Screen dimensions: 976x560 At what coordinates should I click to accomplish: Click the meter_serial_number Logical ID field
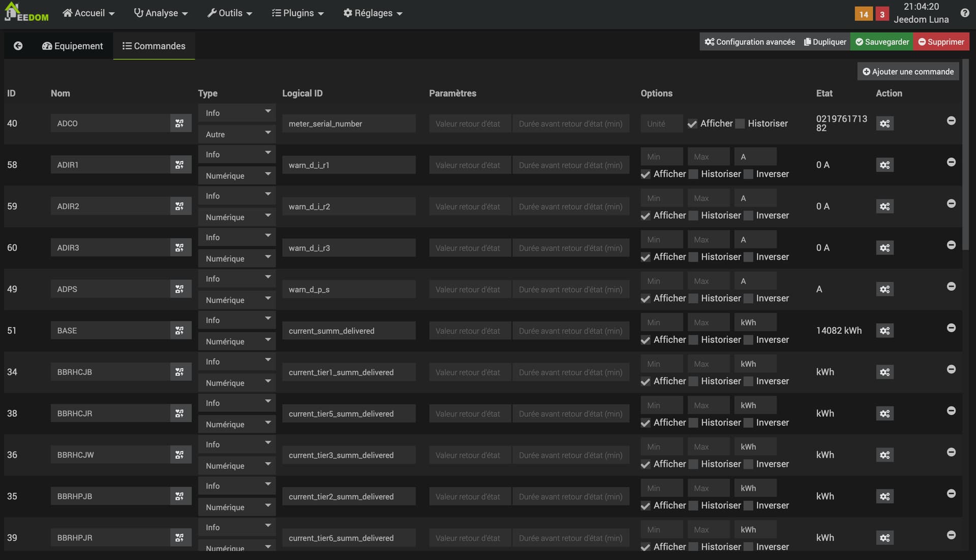point(349,123)
